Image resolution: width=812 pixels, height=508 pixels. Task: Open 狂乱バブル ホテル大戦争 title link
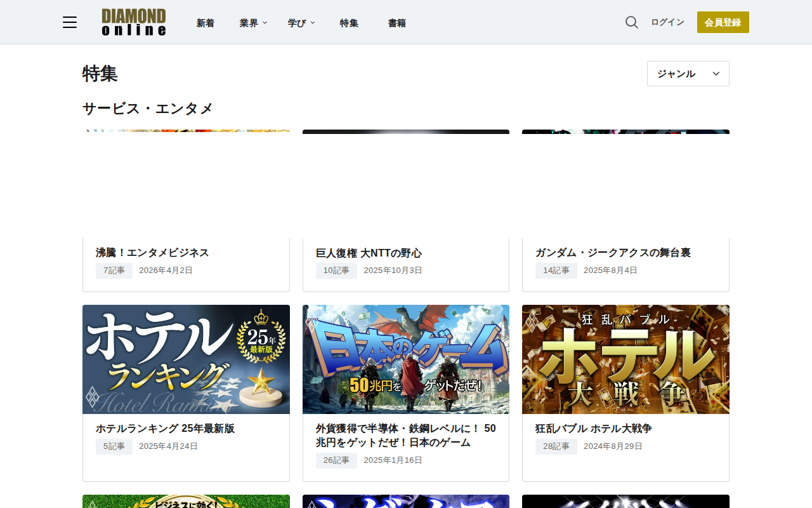point(593,429)
